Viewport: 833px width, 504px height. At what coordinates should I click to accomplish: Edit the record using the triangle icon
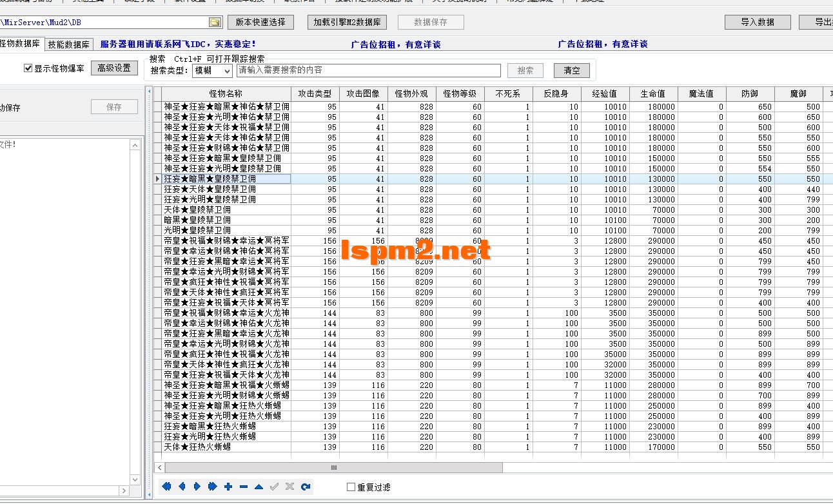pyautogui.click(x=259, y=487)
